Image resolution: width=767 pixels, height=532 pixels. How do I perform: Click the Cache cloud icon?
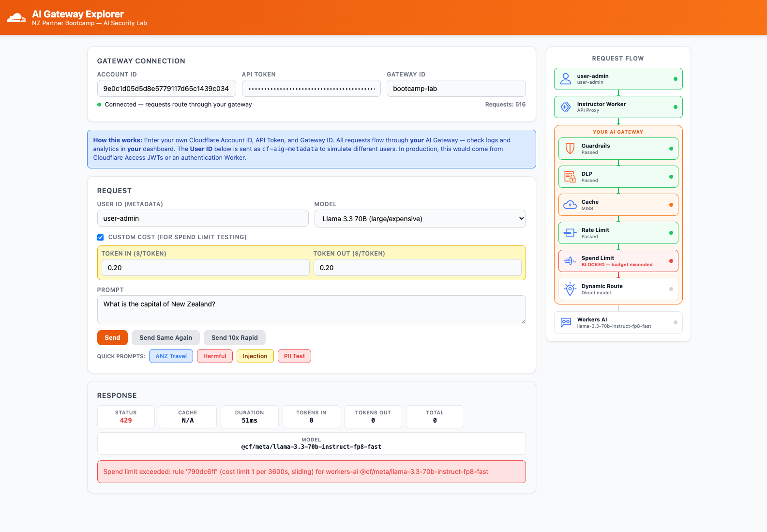(x=570, y=205)
